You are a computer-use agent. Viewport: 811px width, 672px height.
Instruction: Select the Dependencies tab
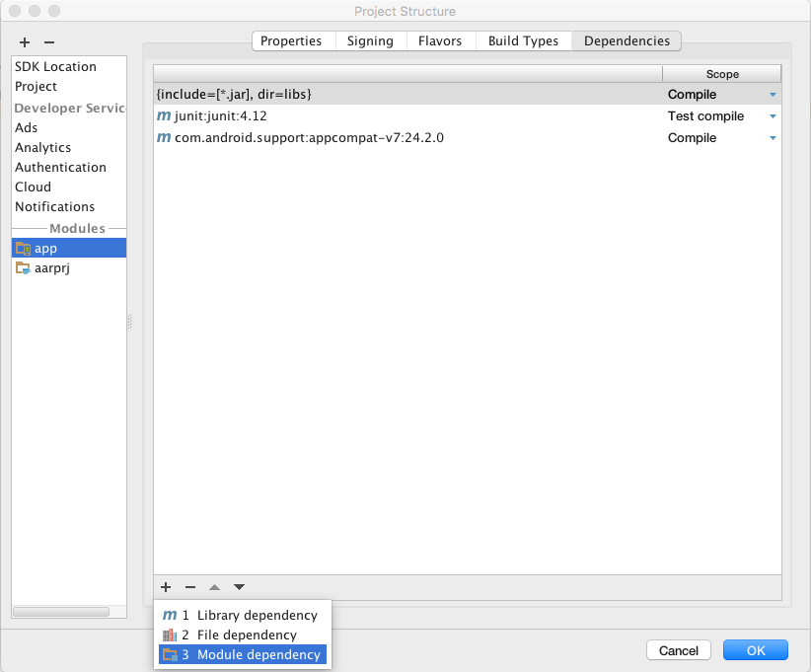coord(627,40)
